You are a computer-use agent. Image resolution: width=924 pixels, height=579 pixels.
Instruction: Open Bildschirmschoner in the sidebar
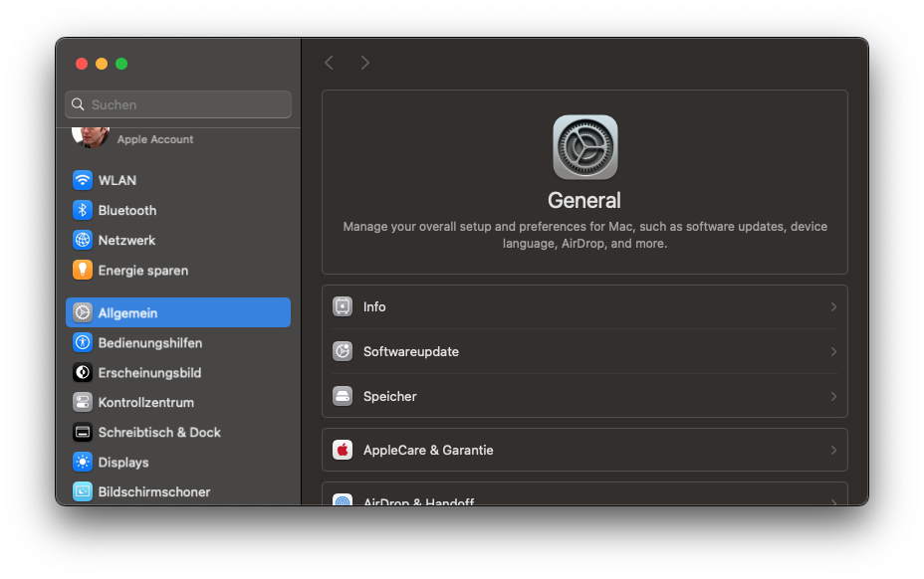[x=153, y=491]
